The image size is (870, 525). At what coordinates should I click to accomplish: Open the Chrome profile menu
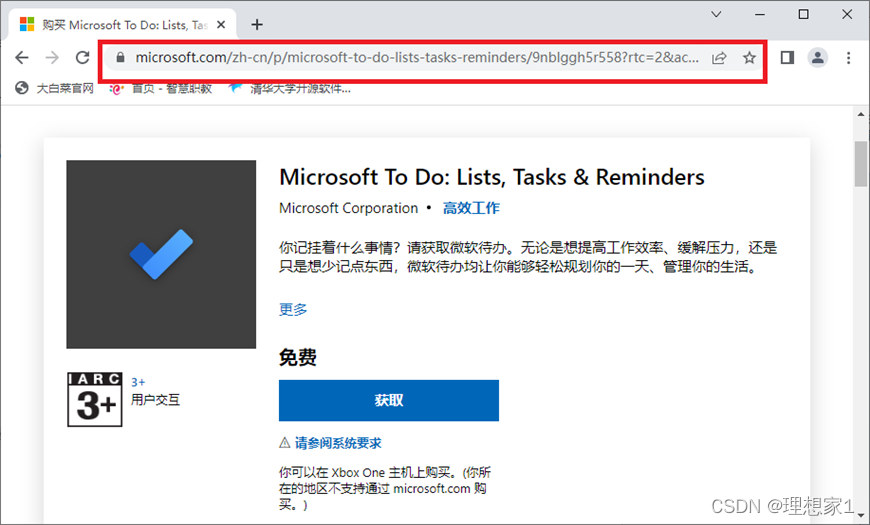(x=817, y=58)
